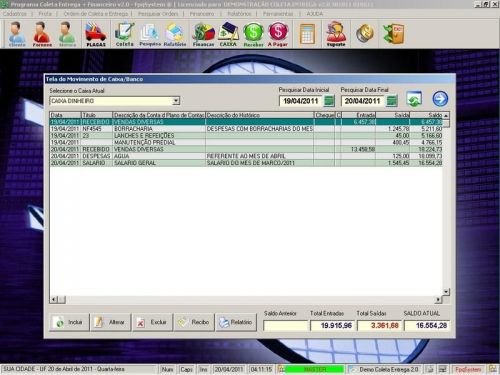500x375 pixels.
Task: Click horizontal scrollbar left arrow
Action: (x=54, y=299)
